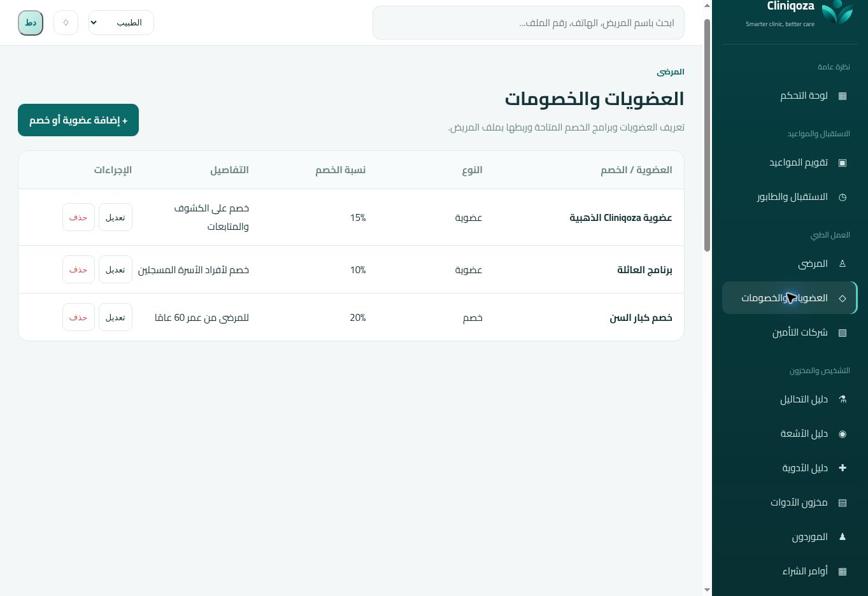Open لوحة التحكم in the sidebar

pyautogui.click(x=790, y=96)
